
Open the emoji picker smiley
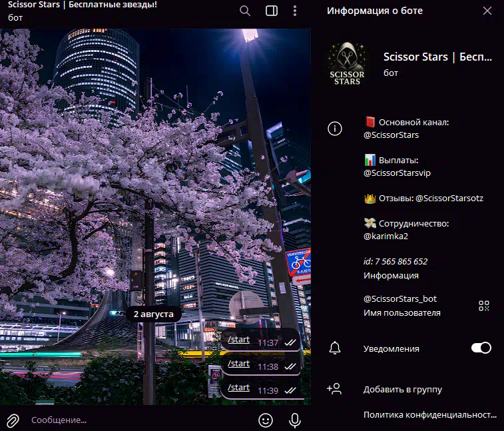pyautogui.click(x=266, y=420)
